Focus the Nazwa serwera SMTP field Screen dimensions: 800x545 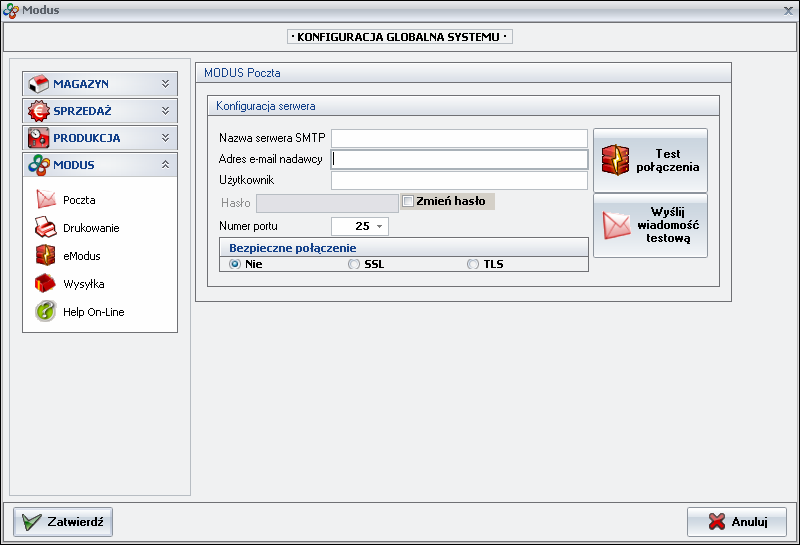pos(459,138)
